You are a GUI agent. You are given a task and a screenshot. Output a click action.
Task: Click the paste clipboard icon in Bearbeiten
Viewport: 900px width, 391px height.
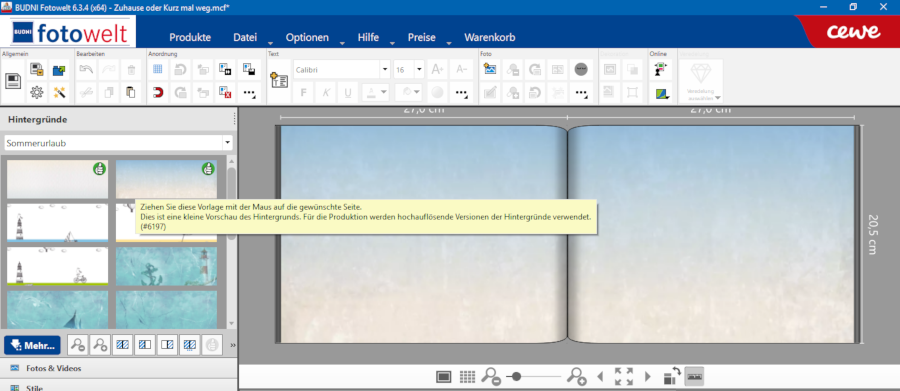tap(131, 92)
